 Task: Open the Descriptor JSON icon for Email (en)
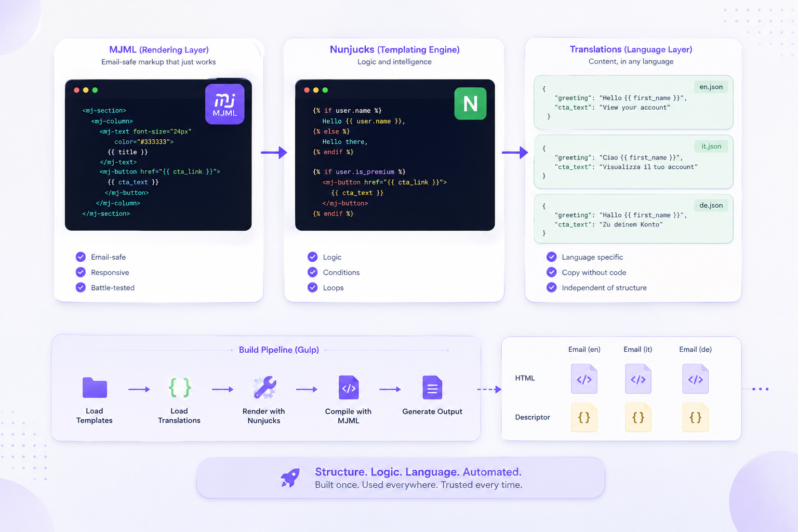[584, 417]
